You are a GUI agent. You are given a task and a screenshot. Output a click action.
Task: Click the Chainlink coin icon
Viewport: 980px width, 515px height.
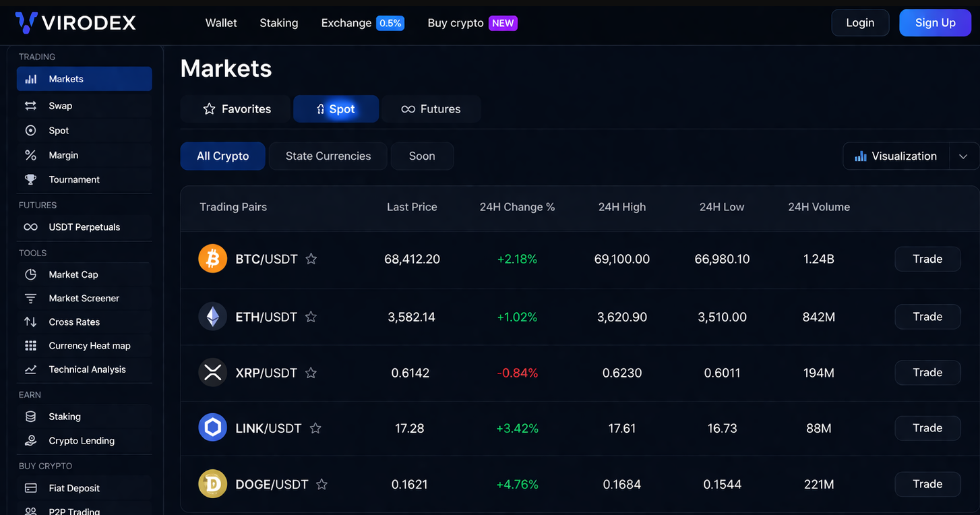tap(212, 428)
